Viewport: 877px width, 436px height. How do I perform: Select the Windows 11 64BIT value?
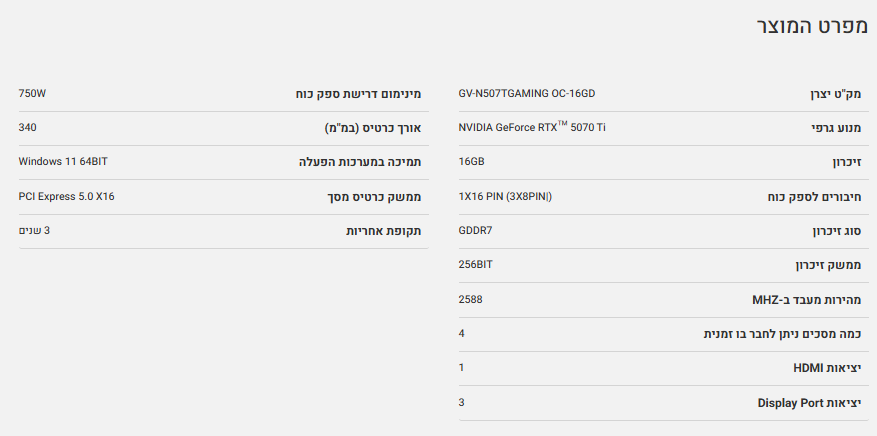63,161
